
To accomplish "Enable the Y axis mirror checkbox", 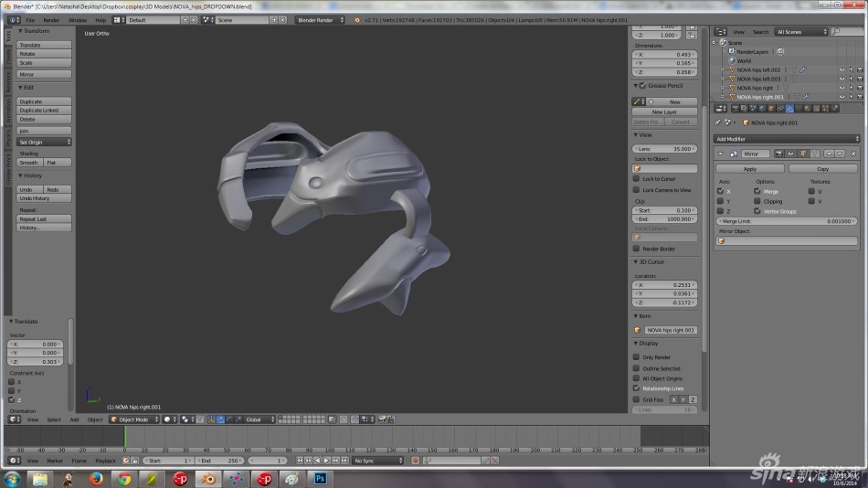I will point(720,201).
